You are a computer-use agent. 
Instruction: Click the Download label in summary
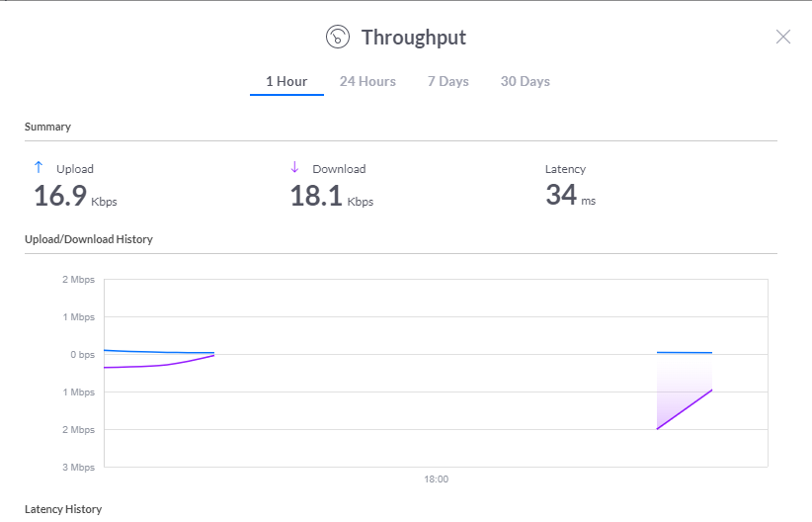[x=339, y=169]
